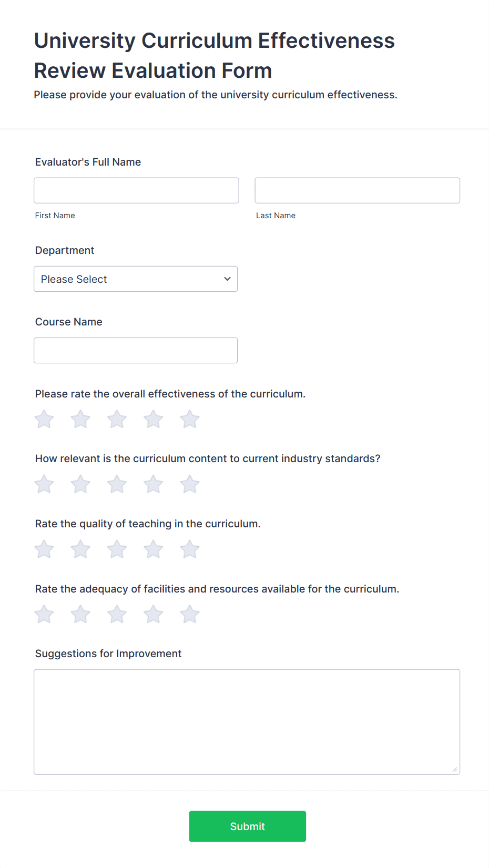Rate industry relevance three stars

click(x=117, y=484)
